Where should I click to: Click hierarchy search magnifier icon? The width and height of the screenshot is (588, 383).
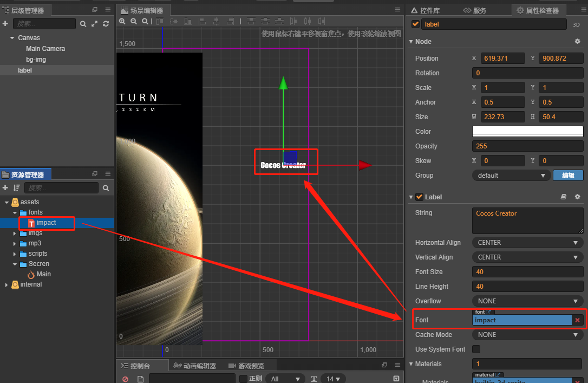pyautogui.click(x=83, y=24)
